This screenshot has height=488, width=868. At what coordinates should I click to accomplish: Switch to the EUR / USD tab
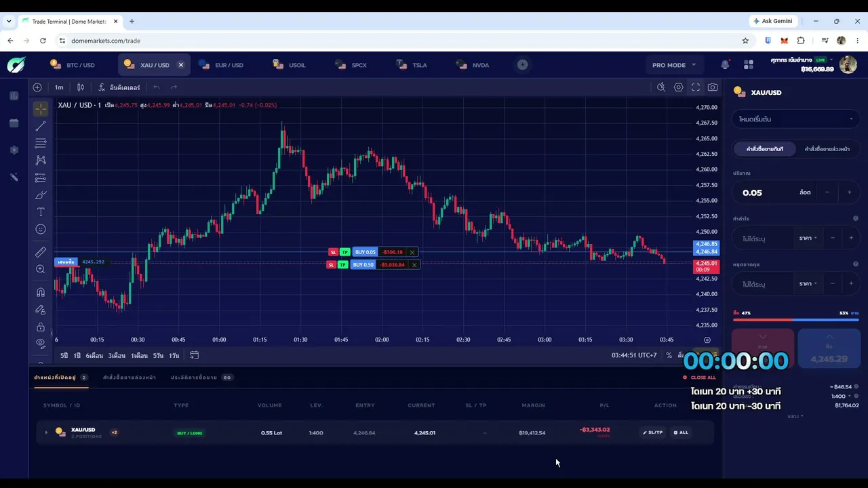pyautogui.click(x=221, y=65)
